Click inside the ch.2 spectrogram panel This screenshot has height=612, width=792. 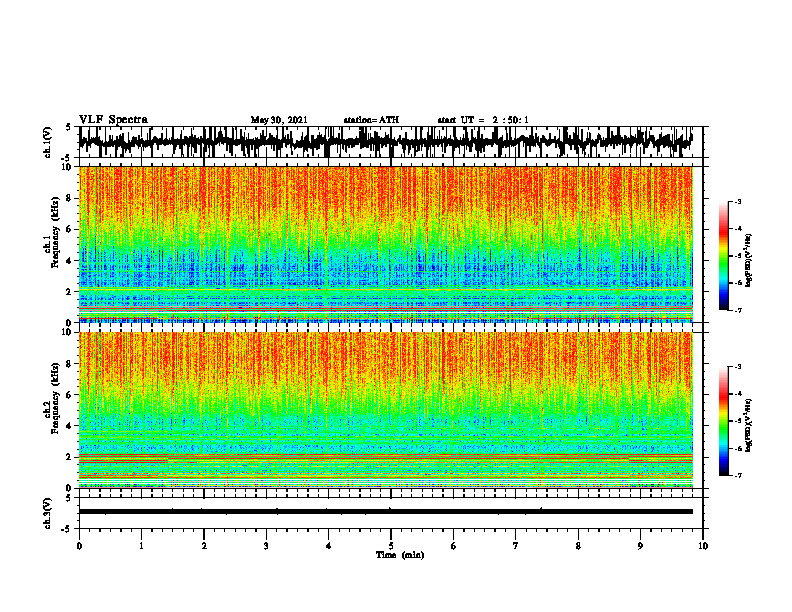point(385,410)
